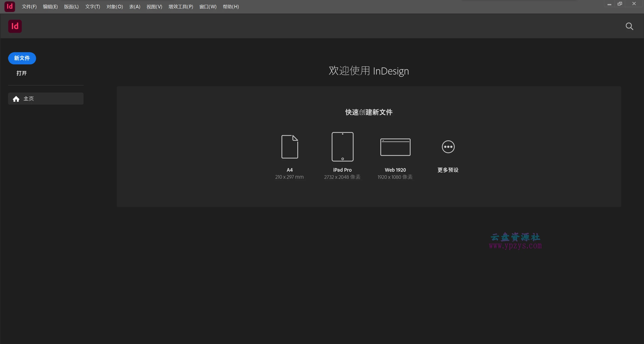Open the 窗口(W) menu
This screenshot has width=644, height=344.
[208, 7]
